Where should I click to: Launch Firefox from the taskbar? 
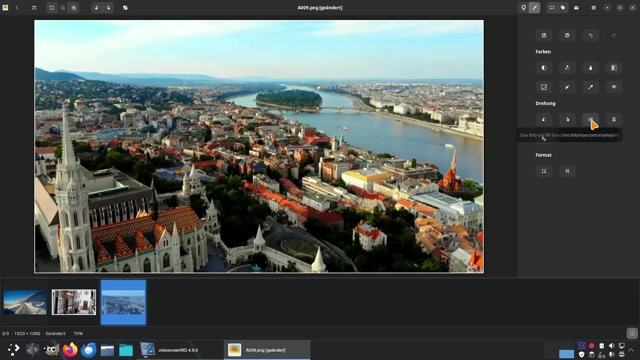pyautogui.click(x=70, y=350)
